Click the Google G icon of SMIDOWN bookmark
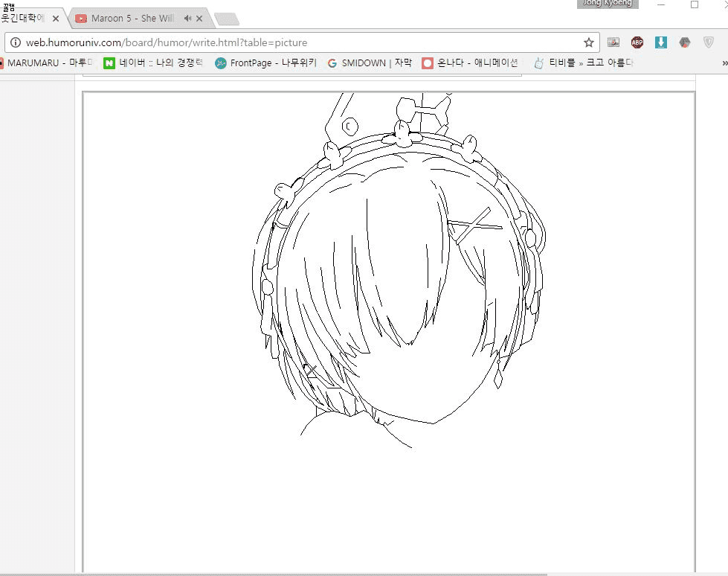728x576 pixels. click(332, 63)
